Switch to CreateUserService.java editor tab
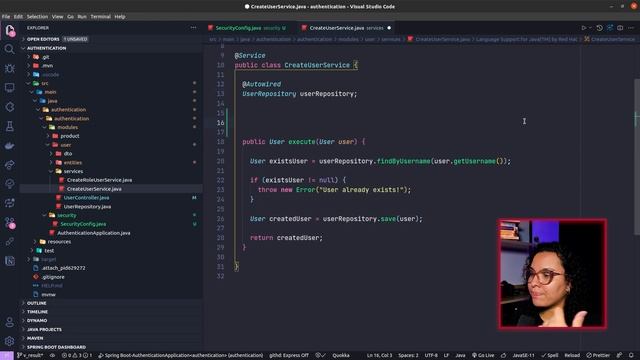Viewport: 640px width, 360px height. tap(346, 28)
